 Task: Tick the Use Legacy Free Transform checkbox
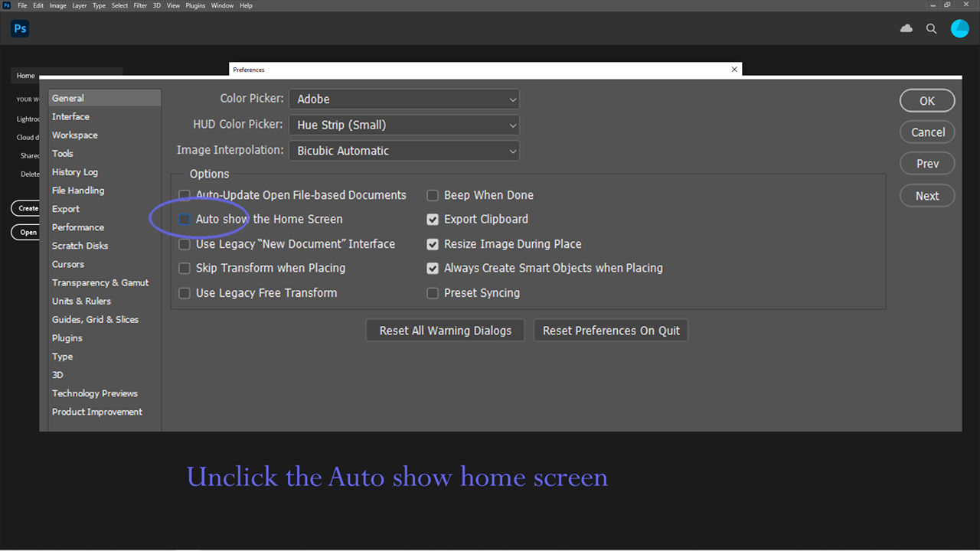(185, 293)
